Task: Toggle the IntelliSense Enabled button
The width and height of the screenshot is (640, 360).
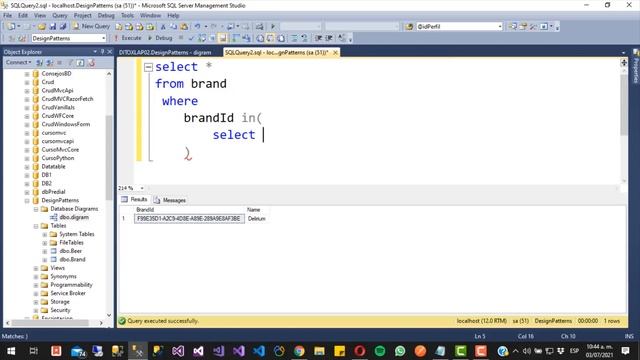Action: pos(223,38)
